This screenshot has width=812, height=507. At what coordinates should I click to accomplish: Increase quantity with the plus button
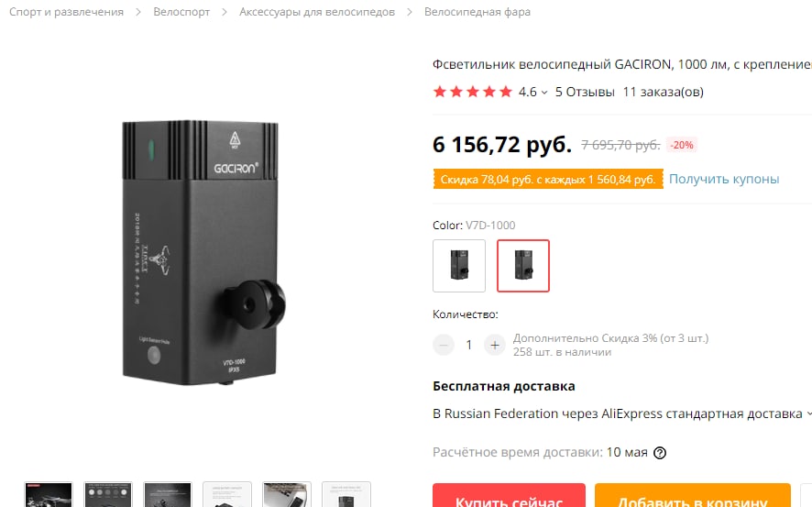click(x=495, y=345)
